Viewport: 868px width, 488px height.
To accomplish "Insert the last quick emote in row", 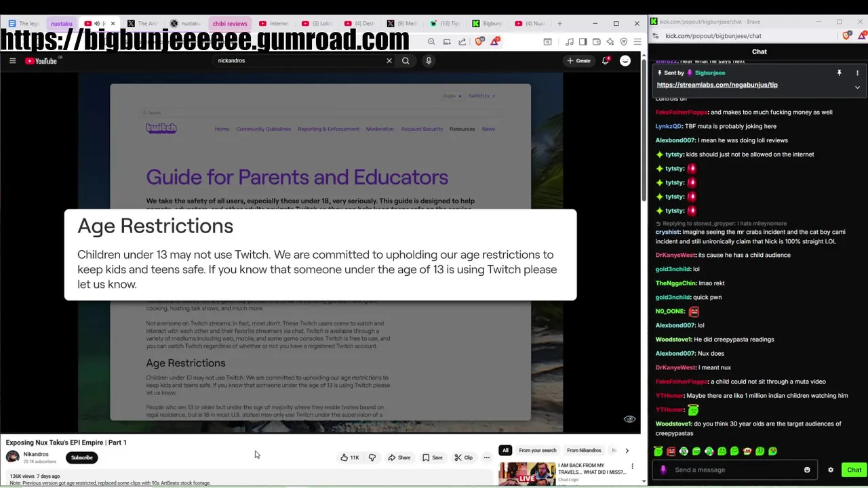I will (x=772, y=451).
